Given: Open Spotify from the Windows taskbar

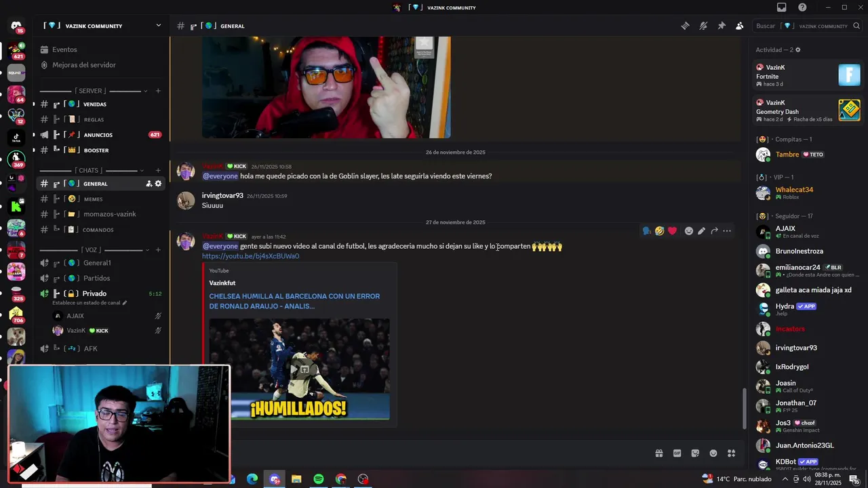Looking at the screenshot, I should pos(319,479).
